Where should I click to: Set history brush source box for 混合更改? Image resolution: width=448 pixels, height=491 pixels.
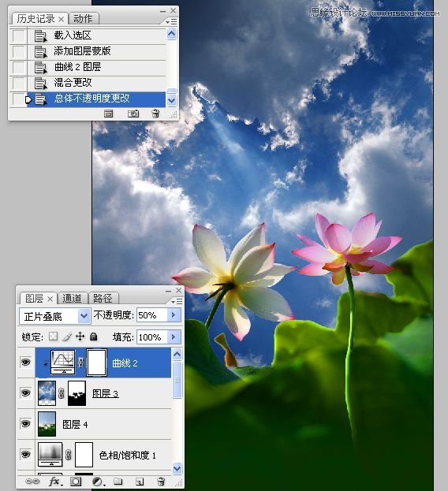18,84
